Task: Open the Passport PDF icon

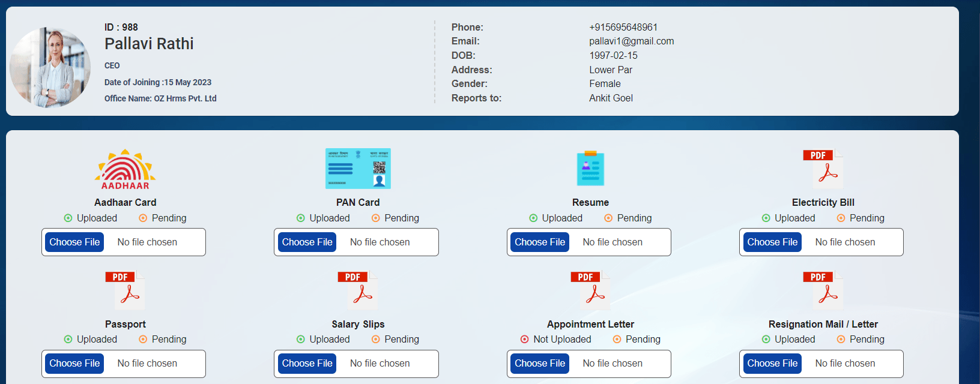Action: point(125,290)
